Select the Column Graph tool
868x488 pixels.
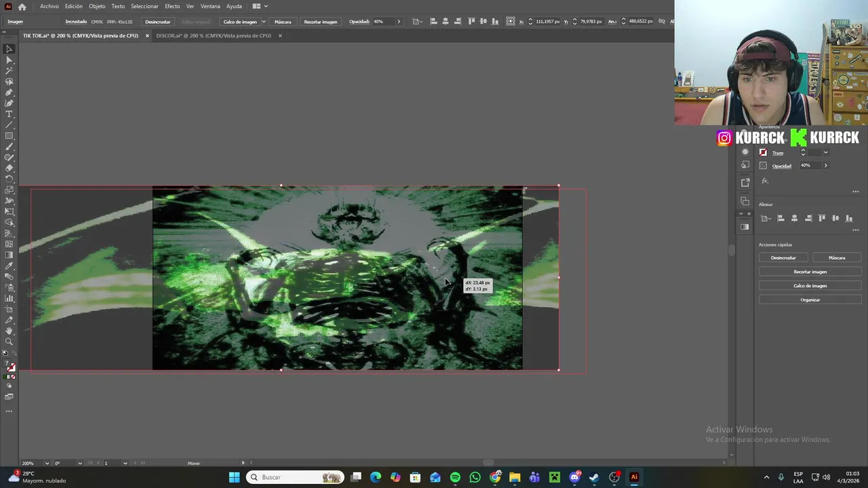tap(9, 298)
